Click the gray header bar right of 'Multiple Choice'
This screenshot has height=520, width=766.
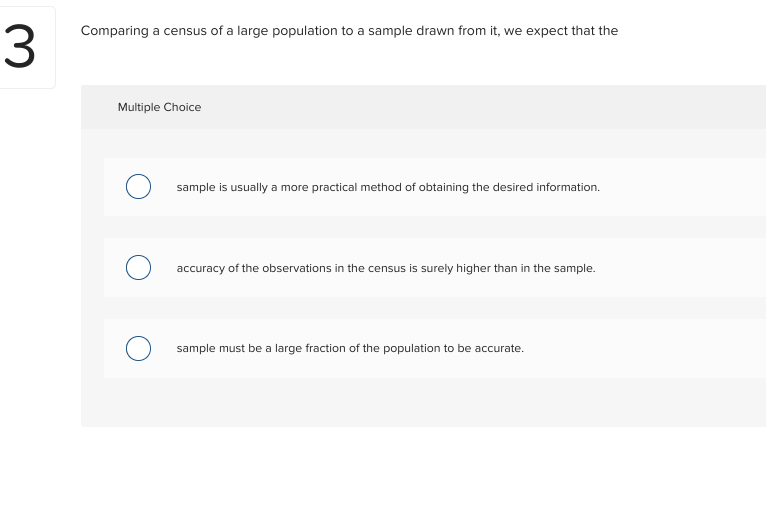[x=480, y=107]
